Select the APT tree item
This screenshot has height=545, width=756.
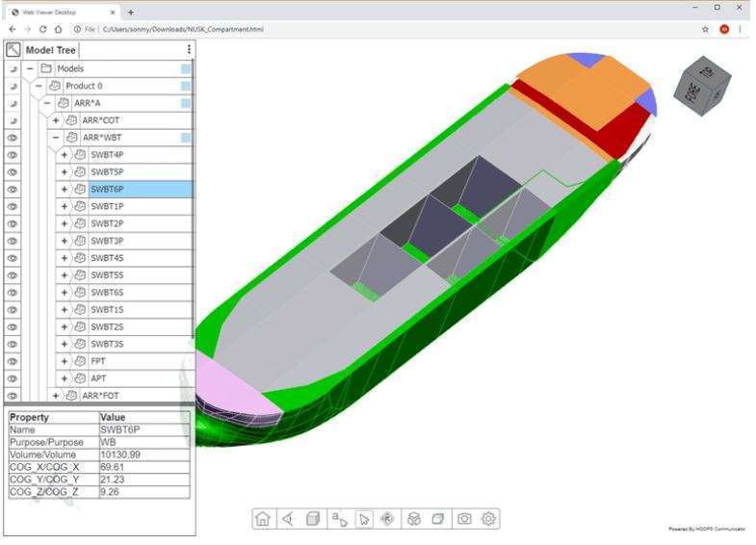point(99,378)
